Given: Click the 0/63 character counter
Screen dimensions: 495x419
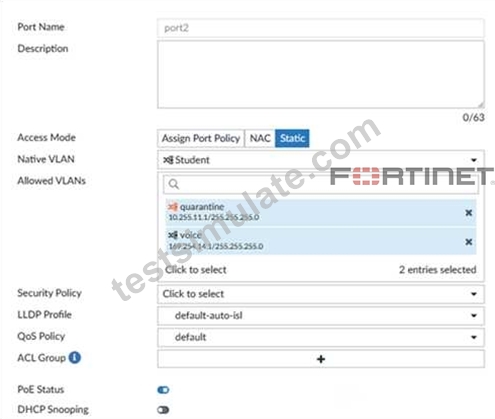Looking at the screenshot, I should pos(473,117).
